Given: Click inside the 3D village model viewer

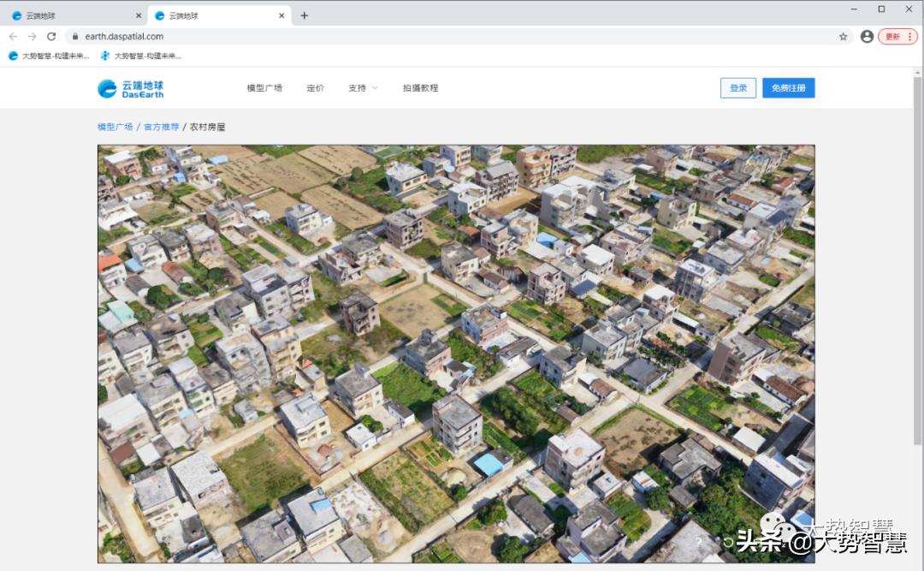Looking at the screenshot, I should click(x=456, y=354).
